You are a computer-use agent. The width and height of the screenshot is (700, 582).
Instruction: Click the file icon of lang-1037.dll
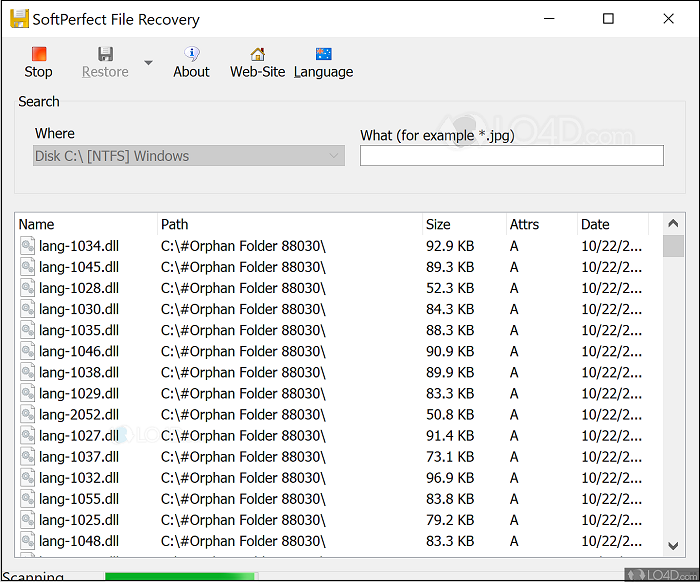28,457
